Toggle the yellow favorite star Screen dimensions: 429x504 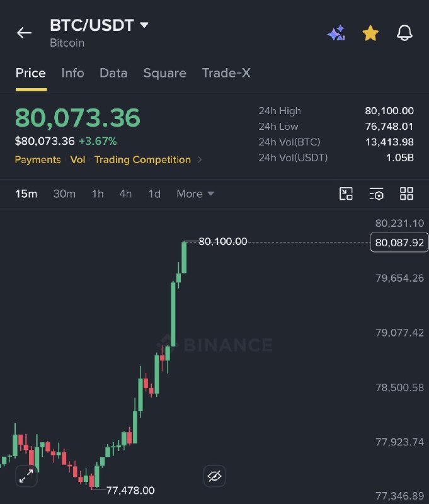[x=370, y=33]
